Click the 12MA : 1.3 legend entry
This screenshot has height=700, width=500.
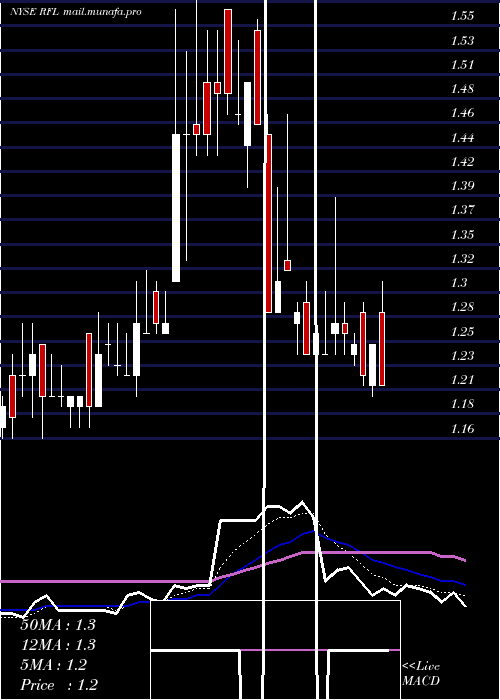point(58,645)
